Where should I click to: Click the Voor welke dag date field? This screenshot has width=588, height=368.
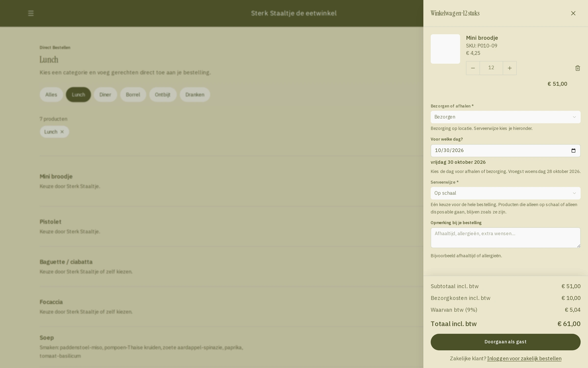pyautogui.click(x=505, y=151)
